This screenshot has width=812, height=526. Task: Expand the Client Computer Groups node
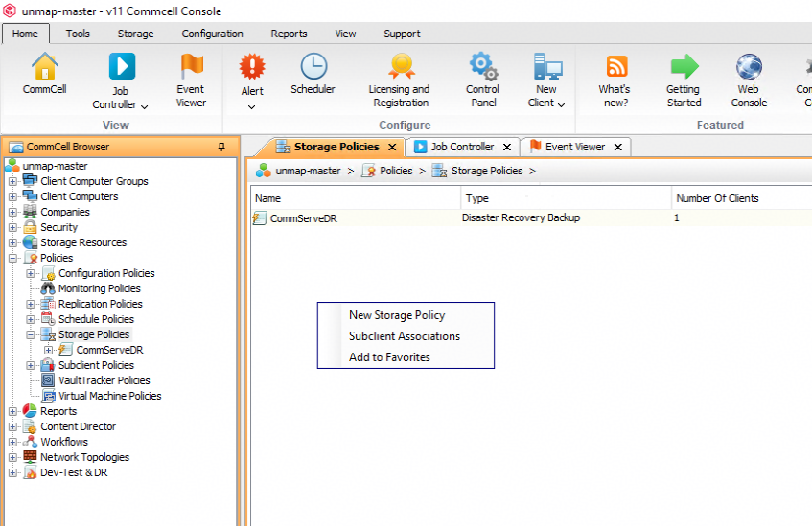[x=13, y=181]
